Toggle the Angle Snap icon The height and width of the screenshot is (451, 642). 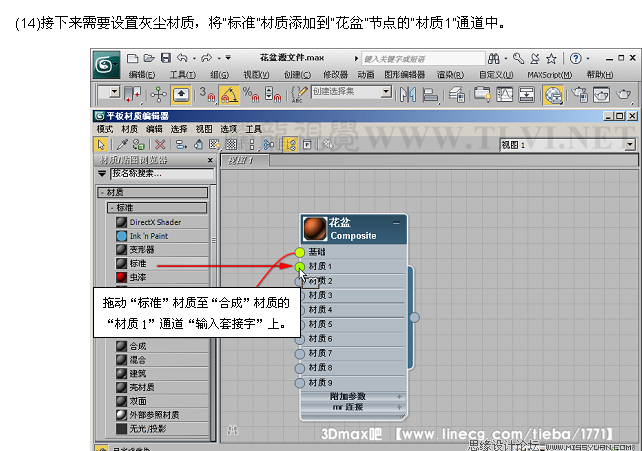[x=229, y=95]
